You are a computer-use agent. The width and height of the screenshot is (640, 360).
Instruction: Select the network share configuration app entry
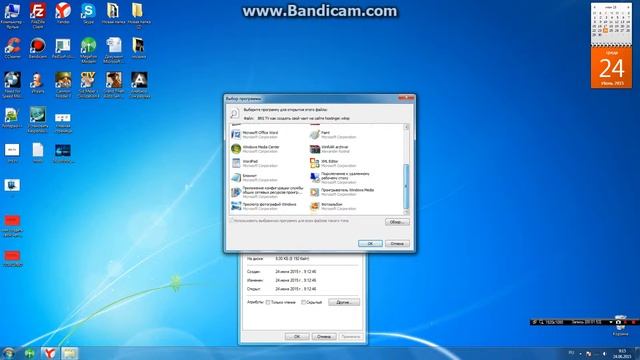[267, 192]
